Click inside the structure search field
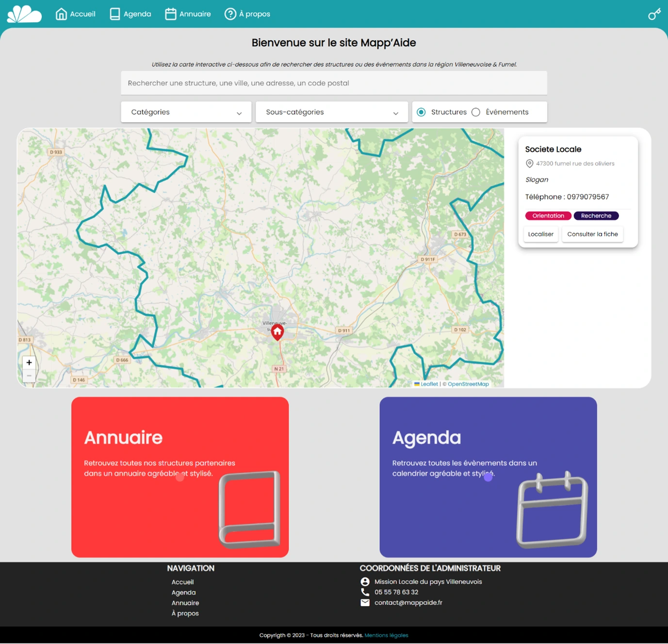This screenshot has width=668, height=644. pyautogui.click(x=334, y=83)
